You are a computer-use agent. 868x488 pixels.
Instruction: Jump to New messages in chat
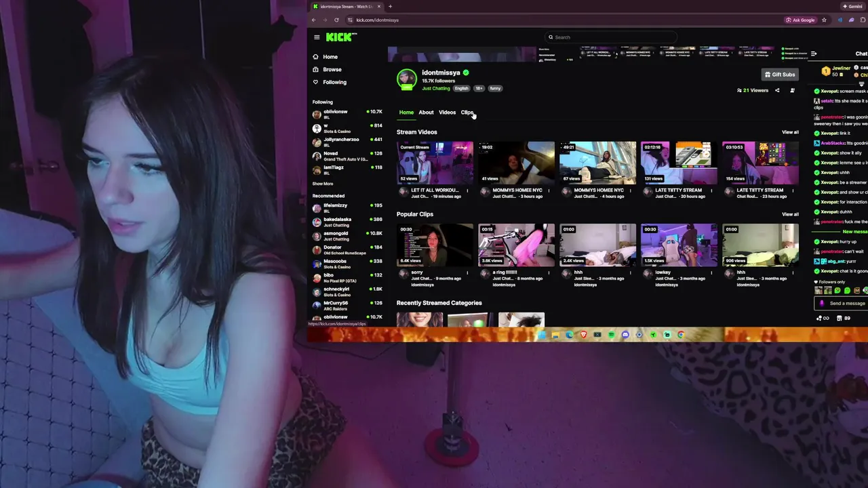854,232
